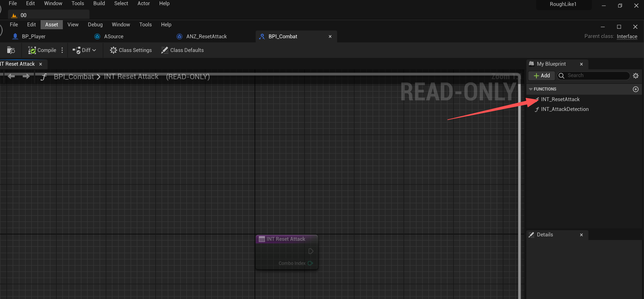Add a new function with plus icon

[636, 89]
